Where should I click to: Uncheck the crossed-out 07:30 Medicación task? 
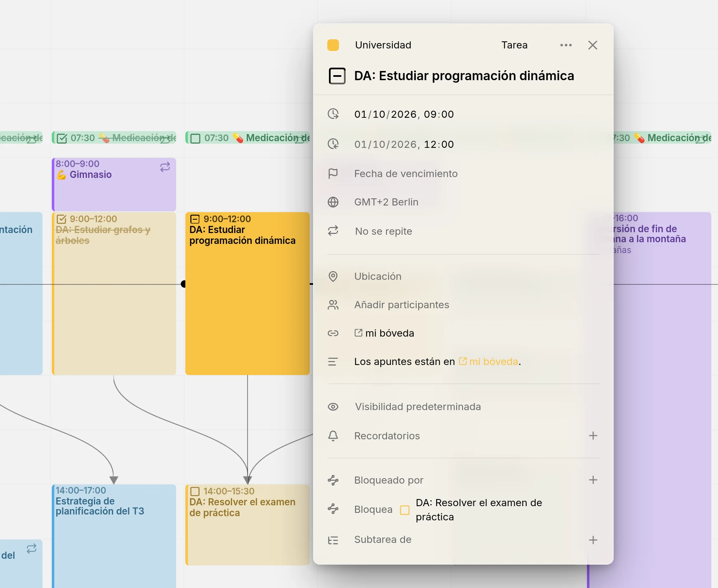tap(62, 138)
